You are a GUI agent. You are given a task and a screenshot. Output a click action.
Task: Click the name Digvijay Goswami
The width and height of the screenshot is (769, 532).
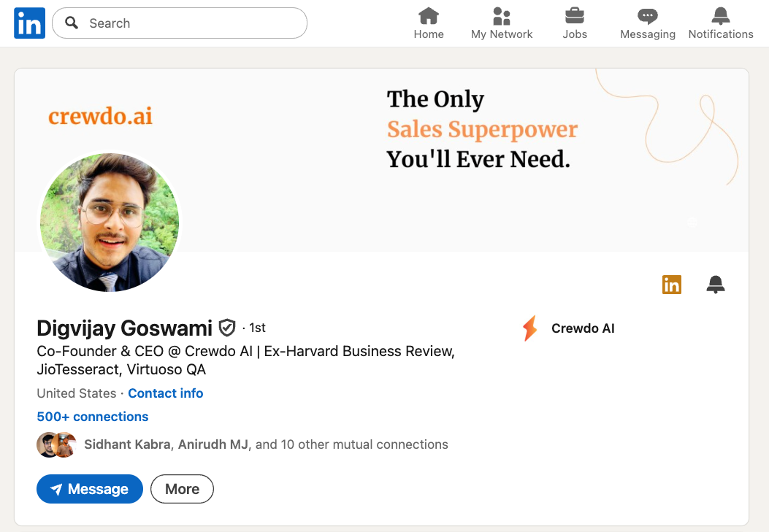tap(125, 328)
